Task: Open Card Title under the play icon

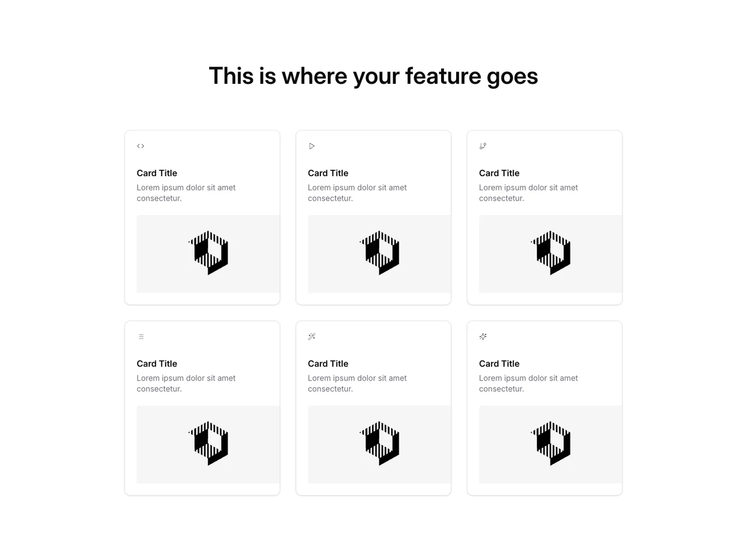Action: point(328,173)
